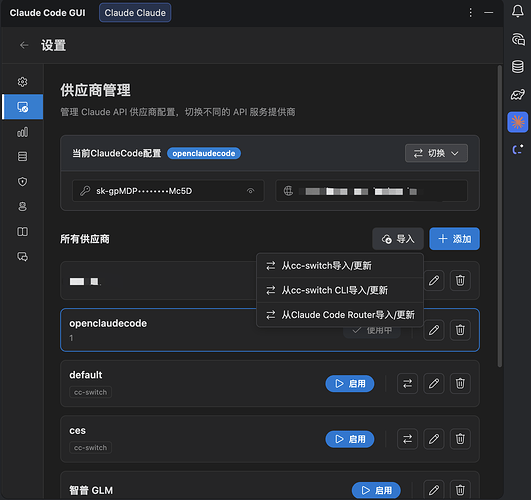531x500 pixels.
Task: Enable the 智普 GLM provider with 启用
Action: [376, 490]
